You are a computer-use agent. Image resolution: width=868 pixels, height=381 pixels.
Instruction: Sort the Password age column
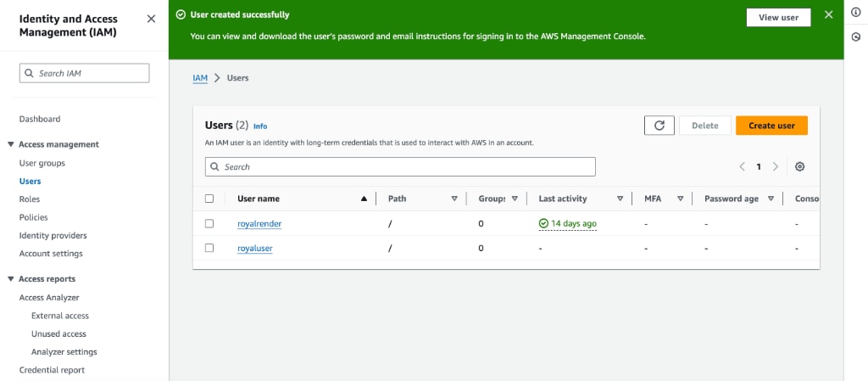[771, 199]
